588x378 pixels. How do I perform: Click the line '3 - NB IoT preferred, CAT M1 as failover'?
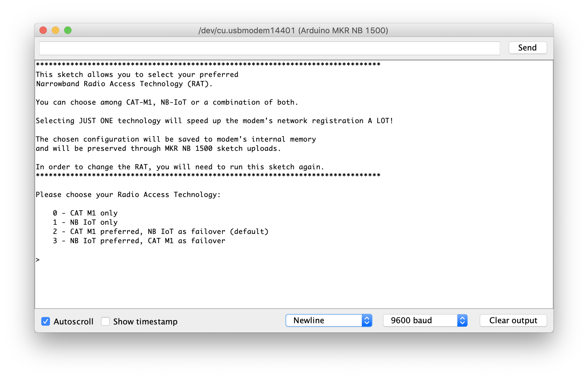pos(139,241)
